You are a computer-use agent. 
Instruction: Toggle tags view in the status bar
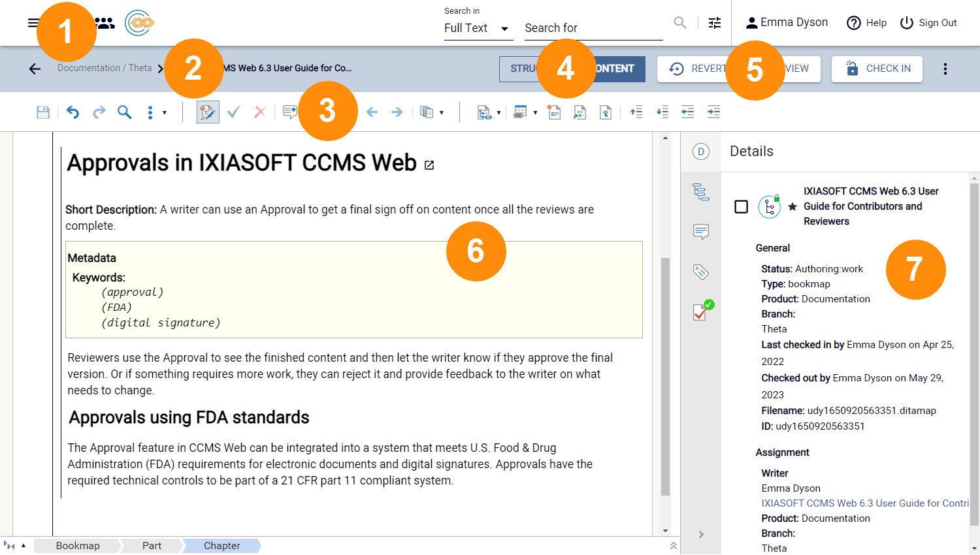(x=9, y=545)
